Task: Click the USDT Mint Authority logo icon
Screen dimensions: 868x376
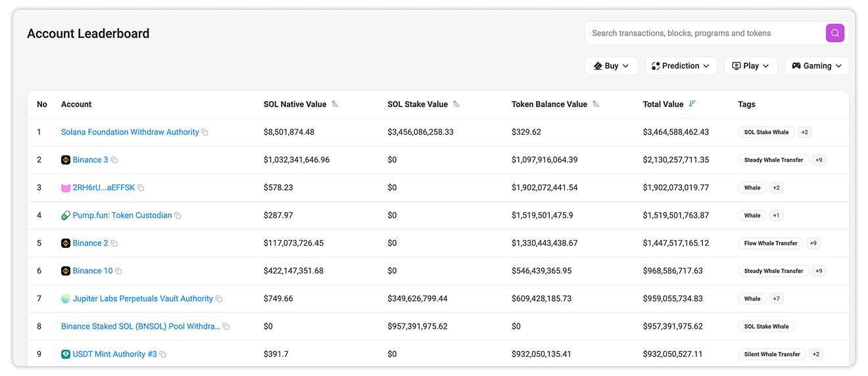Action: point(66,354)
